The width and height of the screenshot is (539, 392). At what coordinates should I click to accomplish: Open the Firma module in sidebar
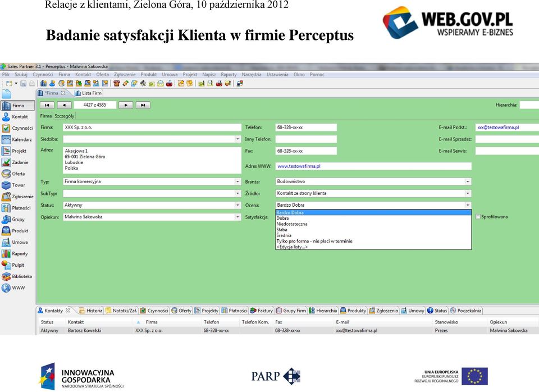[x=18, y=106]
